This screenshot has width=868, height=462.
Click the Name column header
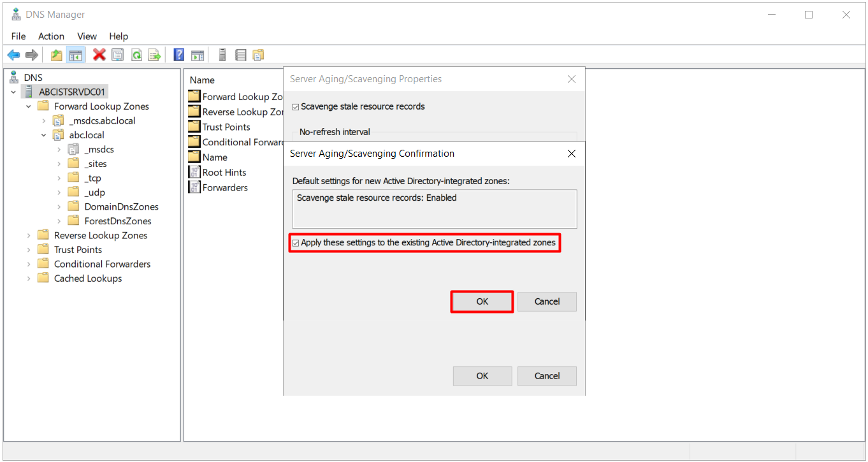coord(202,80)
